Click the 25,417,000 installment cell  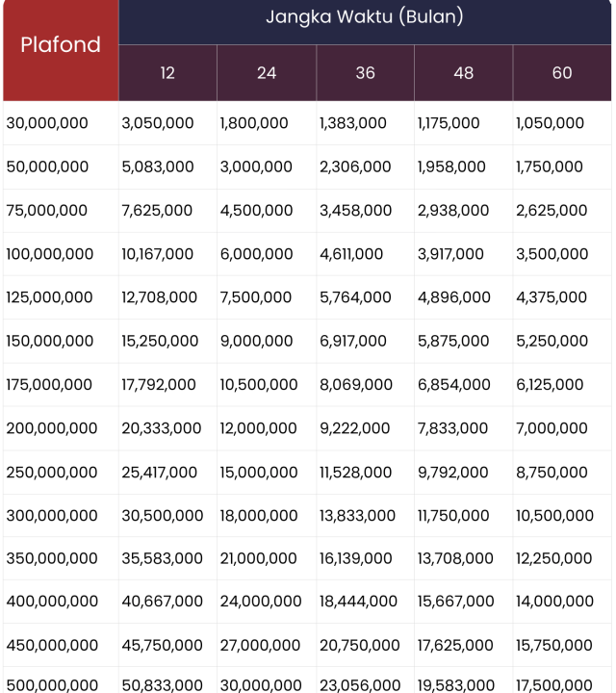pyautogui.click(x=160, y=472)
